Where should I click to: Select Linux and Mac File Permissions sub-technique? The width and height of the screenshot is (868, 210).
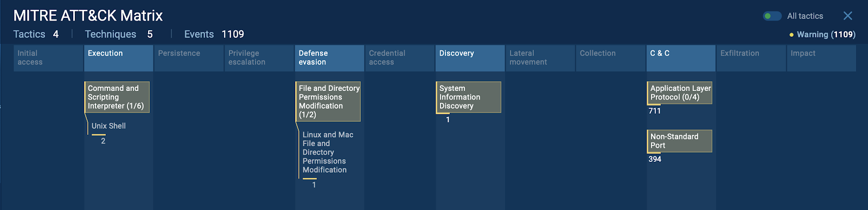[328, 152]
